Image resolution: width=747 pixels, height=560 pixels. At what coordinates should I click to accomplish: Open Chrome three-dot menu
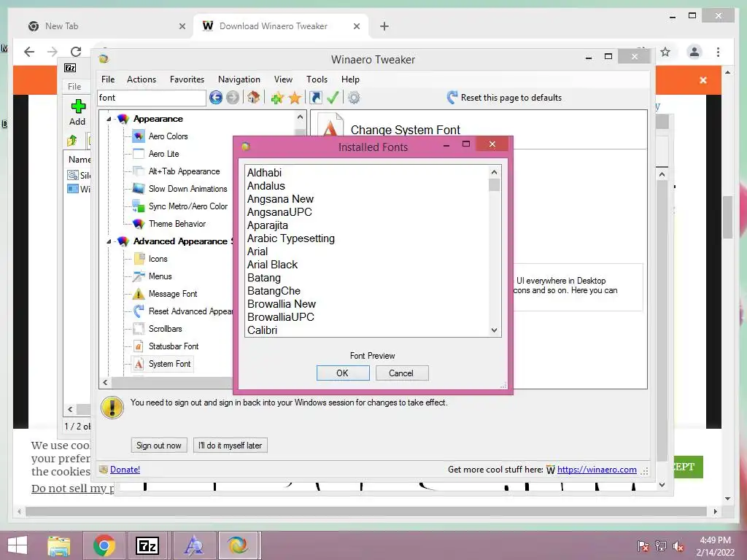[719, 52]
